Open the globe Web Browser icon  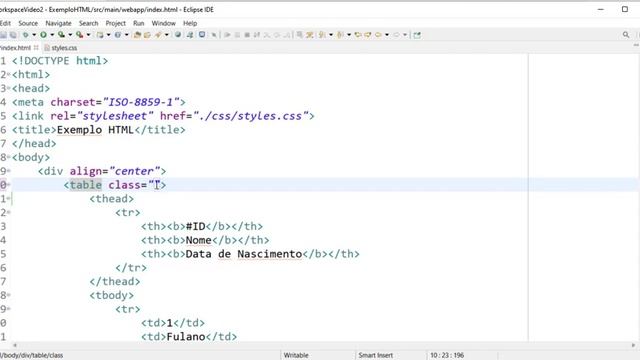coord(178,35)
